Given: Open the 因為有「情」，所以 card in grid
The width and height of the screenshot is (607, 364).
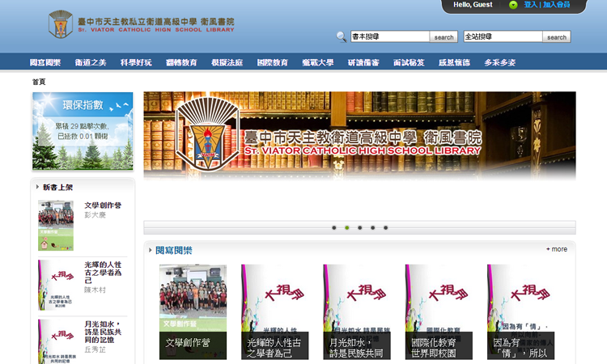Looking at the screenshot, I should pyautogui.click(x=520, y=311).
